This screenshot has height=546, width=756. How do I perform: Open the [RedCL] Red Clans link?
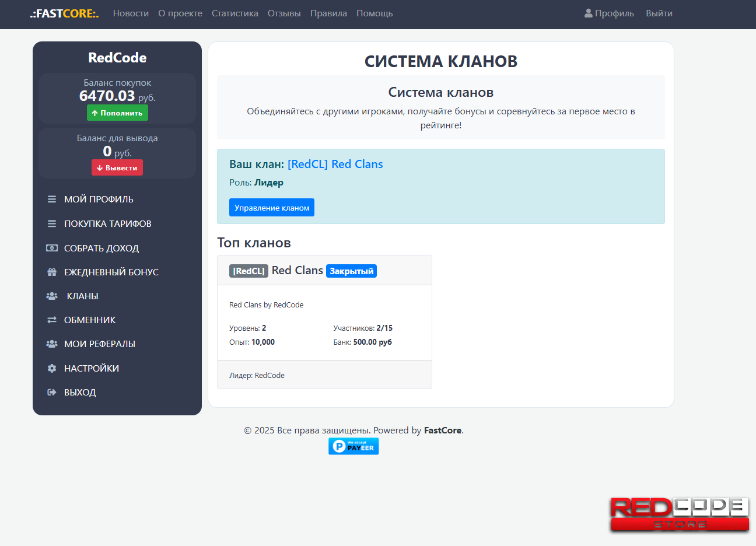click(335, 164)
